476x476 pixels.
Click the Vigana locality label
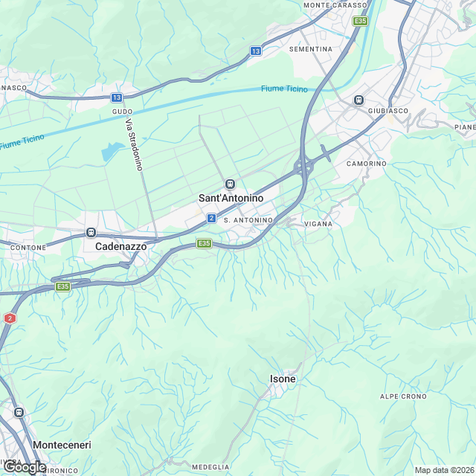[318, 224]
